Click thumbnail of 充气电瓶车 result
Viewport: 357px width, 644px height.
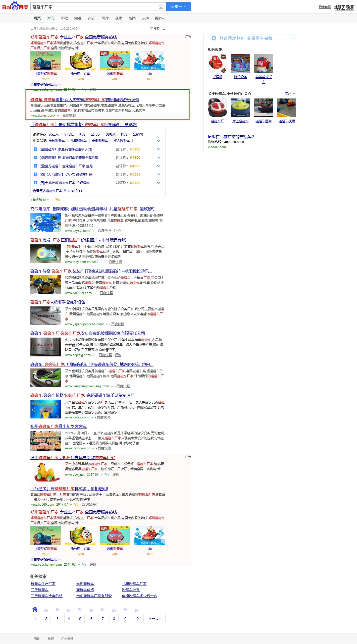coord(45,223)
